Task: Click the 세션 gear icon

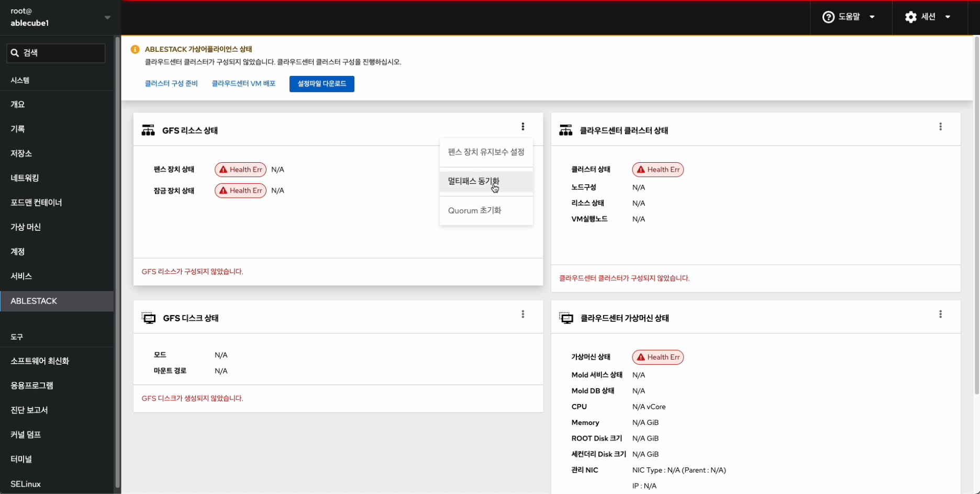Action: [x=911, y=17]
